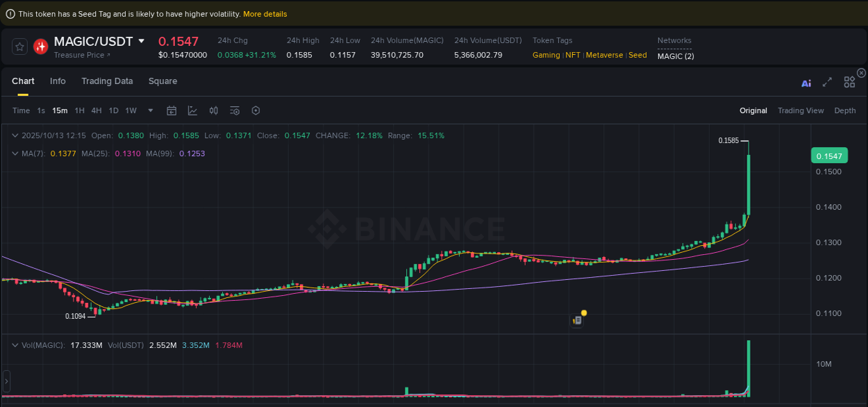Open chart settings via hexagon gear icon
This screenshot has width=868, height=407.
pos(256,110)
